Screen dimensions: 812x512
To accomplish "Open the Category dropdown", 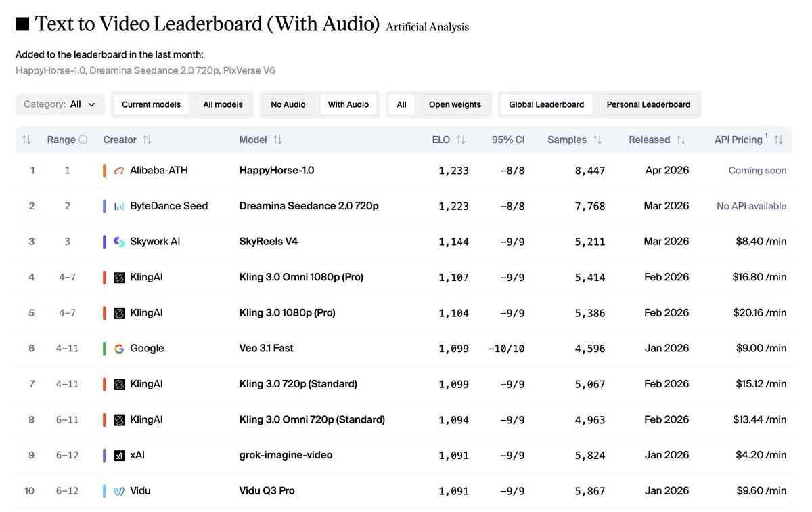I will click(x=60, y=104).
